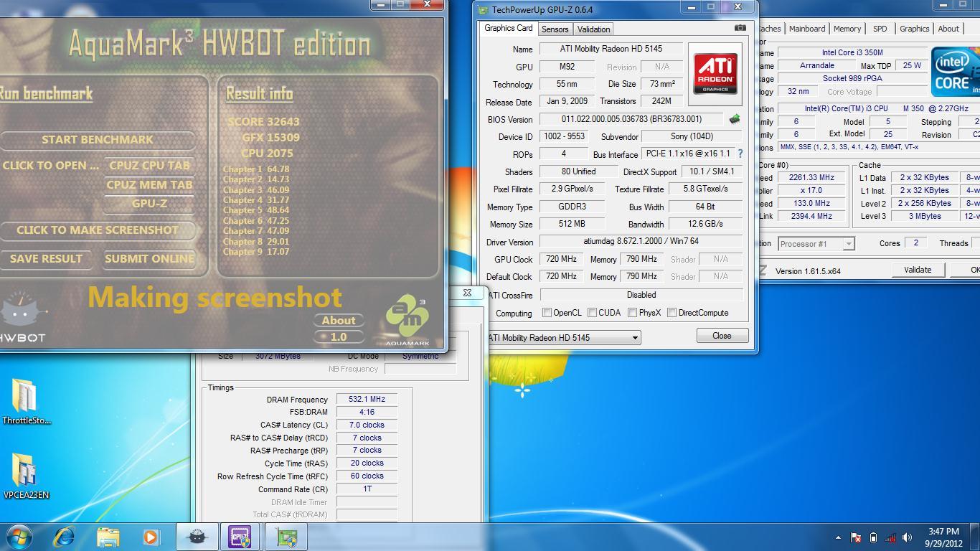This screenshot has height=551, width=980.
Task: Open the network status tray icon
Action: (x=890, y=537)
